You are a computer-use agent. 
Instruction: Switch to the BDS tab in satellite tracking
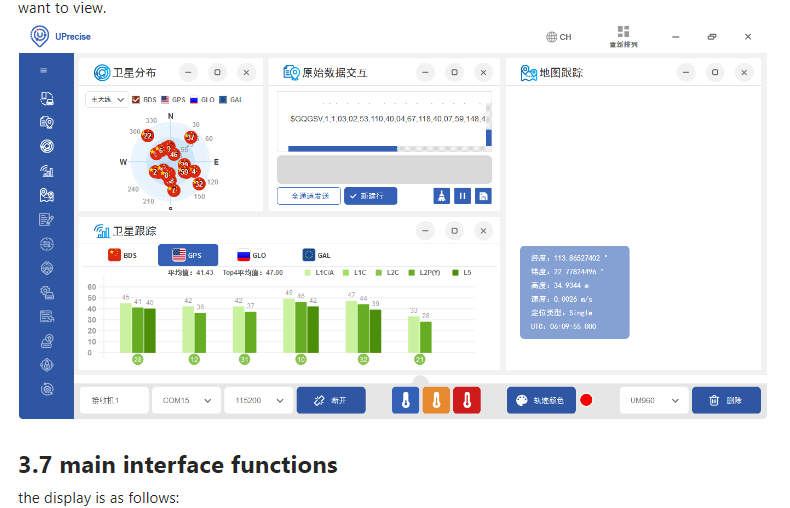[x=122, y=255]
